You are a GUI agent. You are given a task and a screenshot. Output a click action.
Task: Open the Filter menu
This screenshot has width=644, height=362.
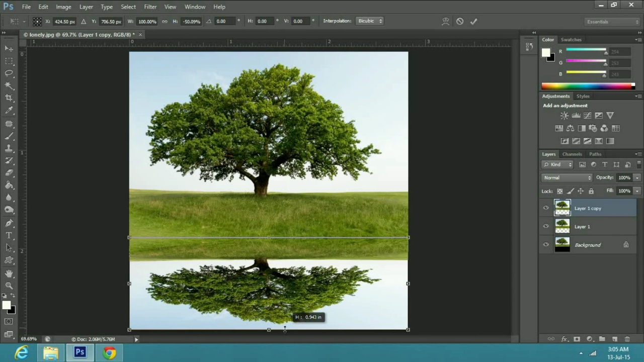(150, 7)
